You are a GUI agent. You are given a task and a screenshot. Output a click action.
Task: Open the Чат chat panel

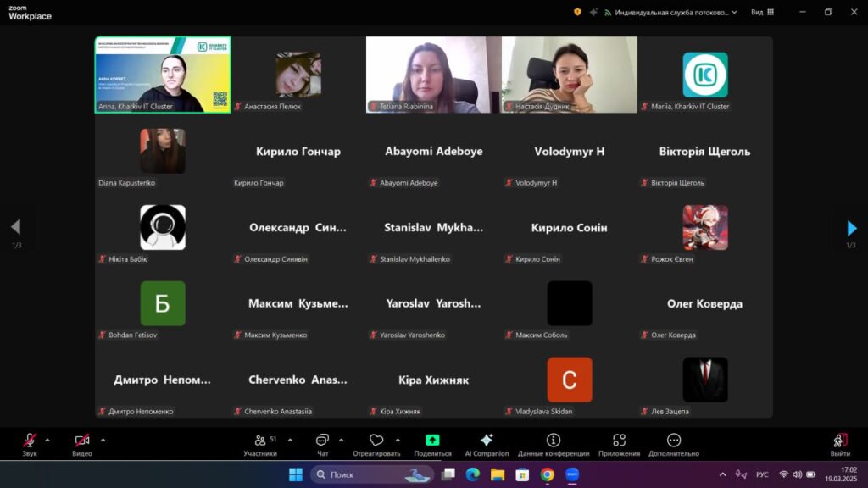point(322,443)
